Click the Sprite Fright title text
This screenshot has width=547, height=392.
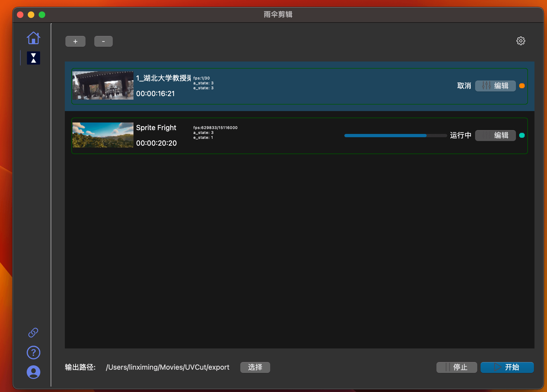point(156,128)
